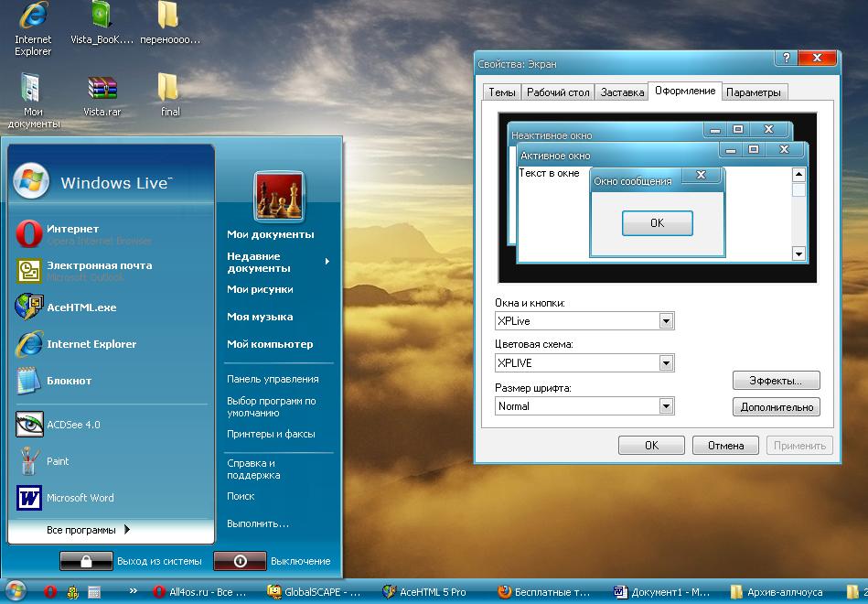Screen dimensions: 868x604
Task: Click preview scrollbar up arrow
Action: 798,175
